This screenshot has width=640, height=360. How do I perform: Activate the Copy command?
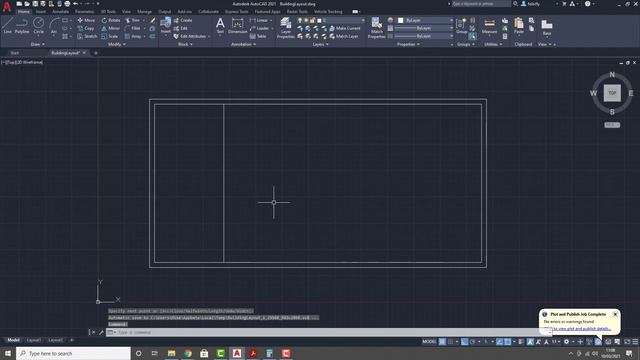86,28
